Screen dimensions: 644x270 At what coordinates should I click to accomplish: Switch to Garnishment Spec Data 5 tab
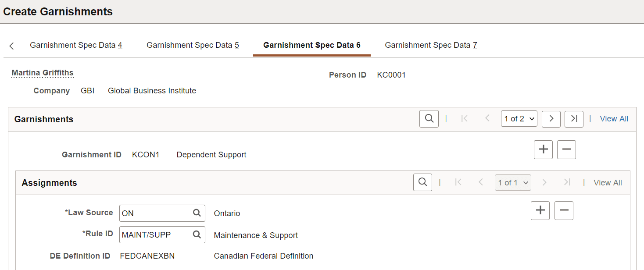[x=193, y=45]
